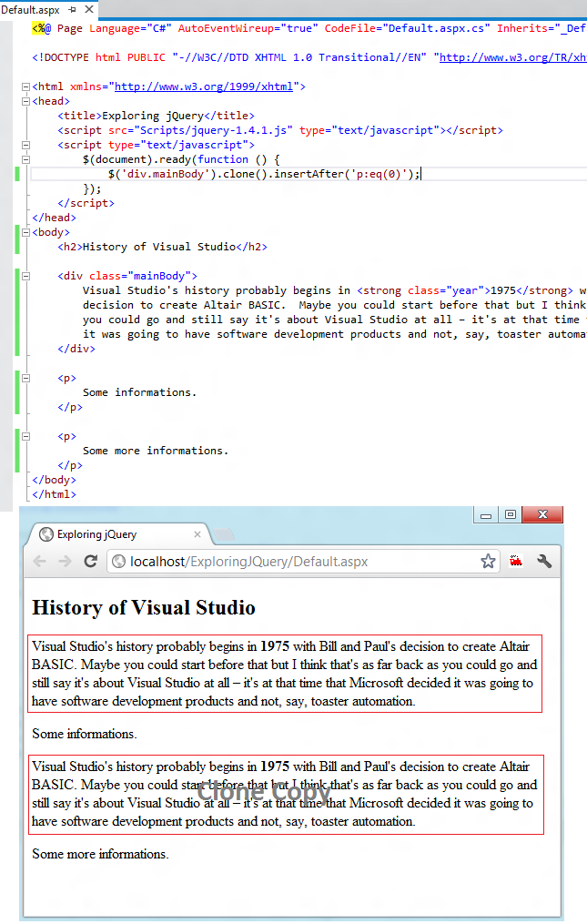
Task: Click 'Some more informations.' on the web page
Action: pyautogui.click(x=100, y=854)
